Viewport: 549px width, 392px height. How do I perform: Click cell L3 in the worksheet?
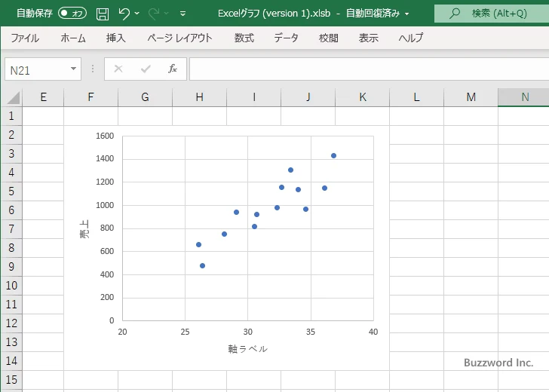(416, 154)
